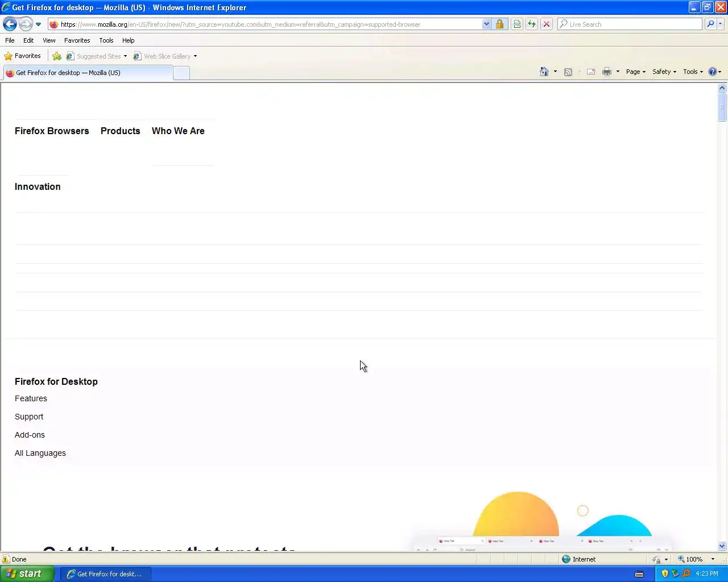
Task: Click the scrollbar up arrow
Action: click(x=722, y=88)
